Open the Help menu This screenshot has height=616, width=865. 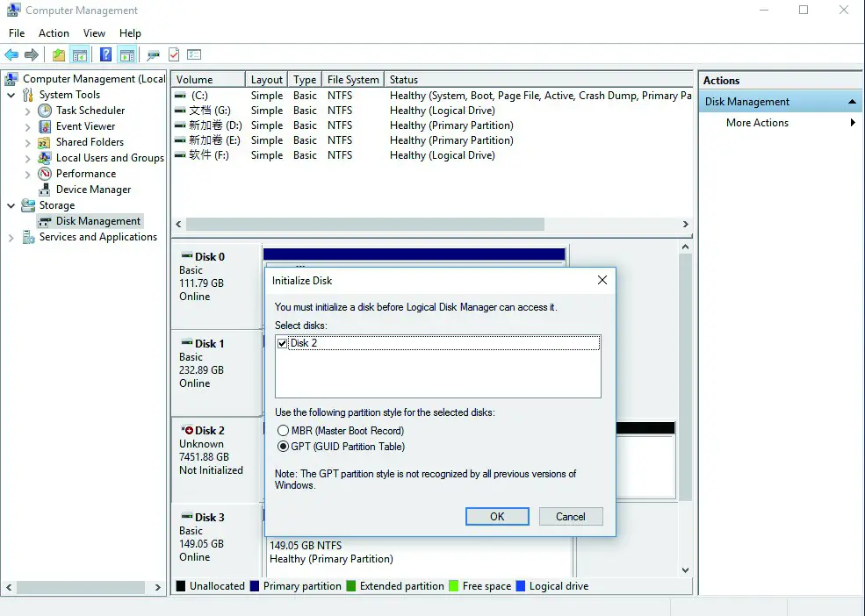(130, 33)
